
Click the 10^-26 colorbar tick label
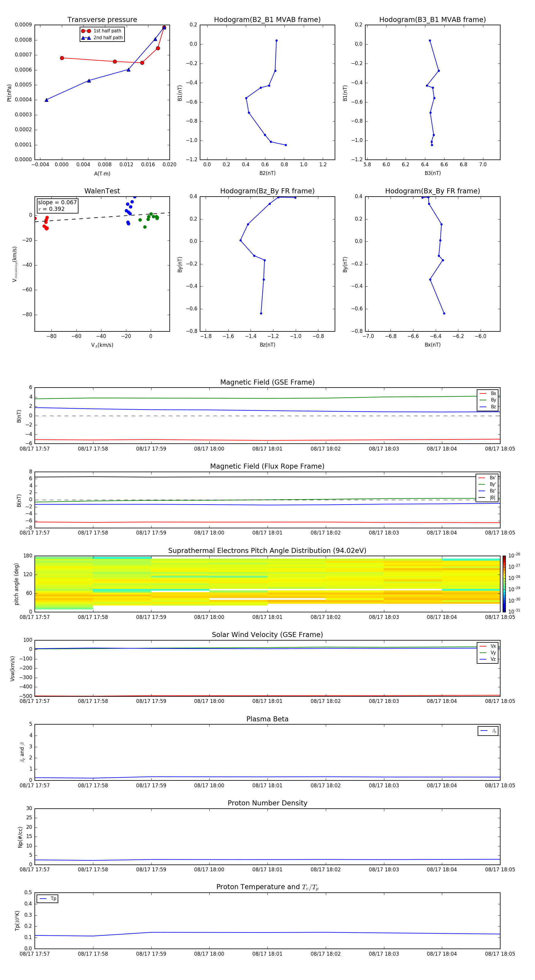514,555
